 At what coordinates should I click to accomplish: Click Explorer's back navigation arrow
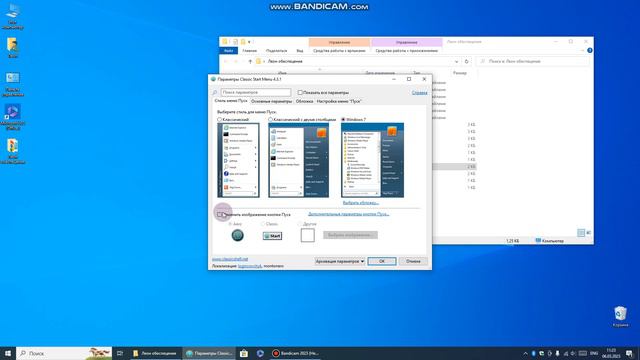click(x=226, y=61)
